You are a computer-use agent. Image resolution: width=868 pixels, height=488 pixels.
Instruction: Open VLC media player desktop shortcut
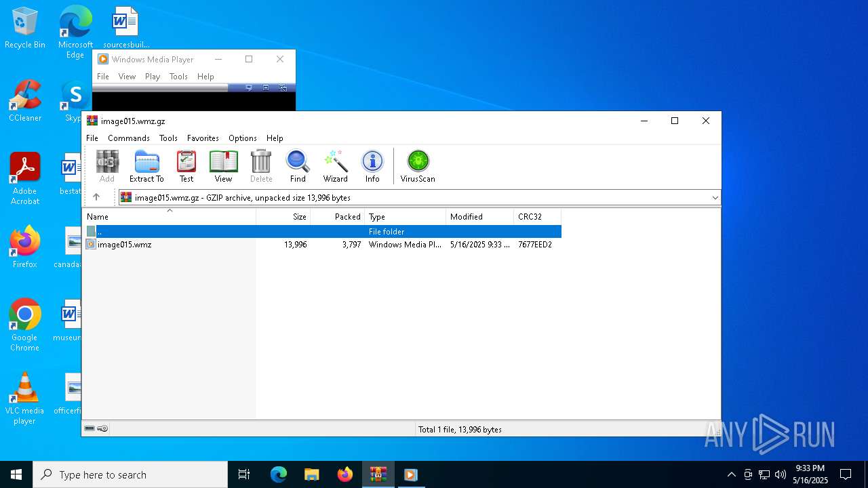[x=25, y=399]
